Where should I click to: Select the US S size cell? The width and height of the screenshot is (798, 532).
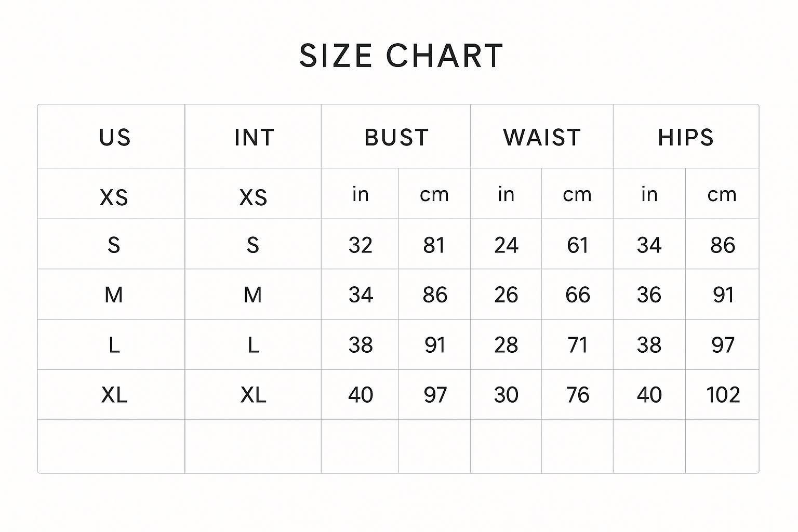114,245
